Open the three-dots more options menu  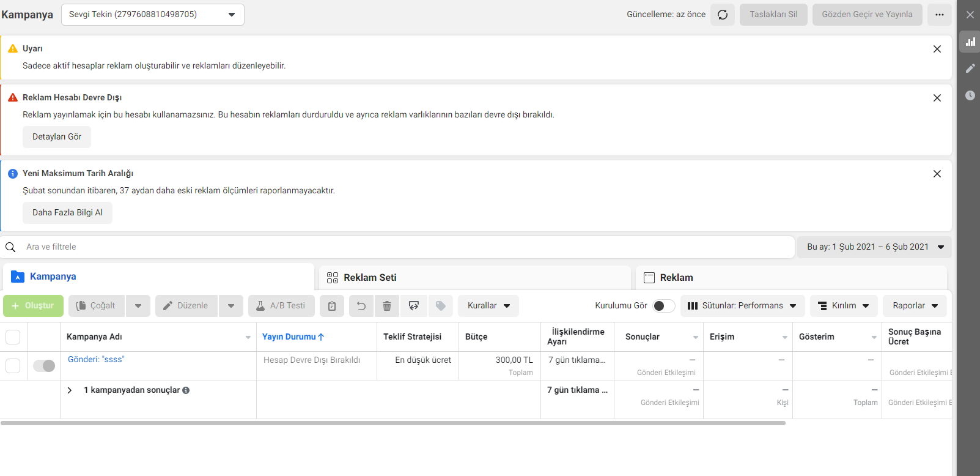pyautogui.click(x=940, y=15)
